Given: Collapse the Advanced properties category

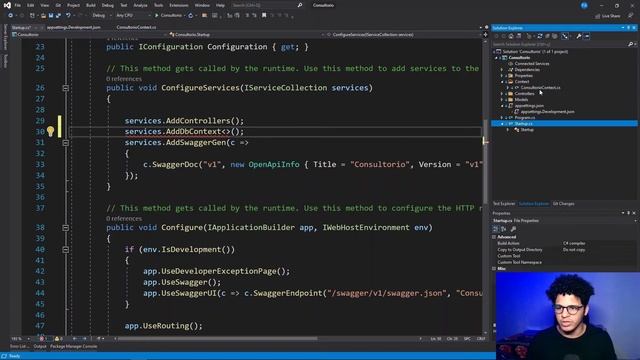Looking at the screenshot, I should coord(494,237).
